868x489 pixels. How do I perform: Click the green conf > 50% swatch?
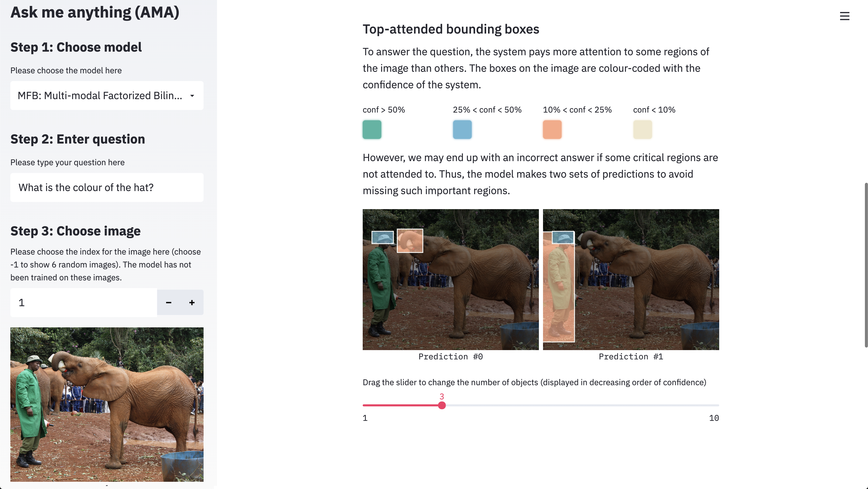(372, 130)
